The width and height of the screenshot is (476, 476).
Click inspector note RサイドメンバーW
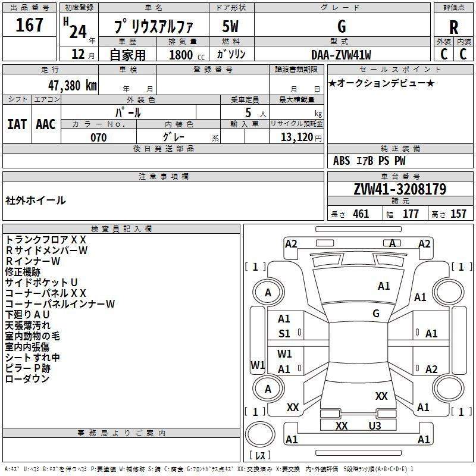(46, 250)
